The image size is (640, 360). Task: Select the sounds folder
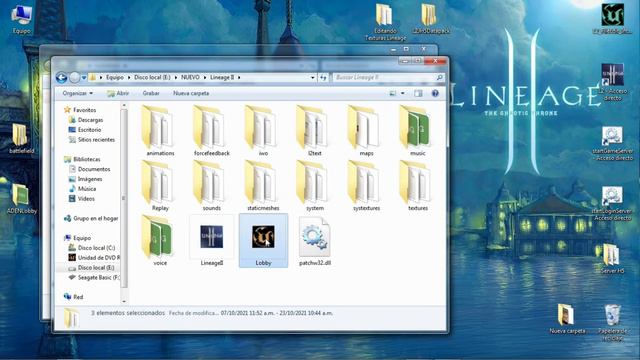(x=211, y=186)
